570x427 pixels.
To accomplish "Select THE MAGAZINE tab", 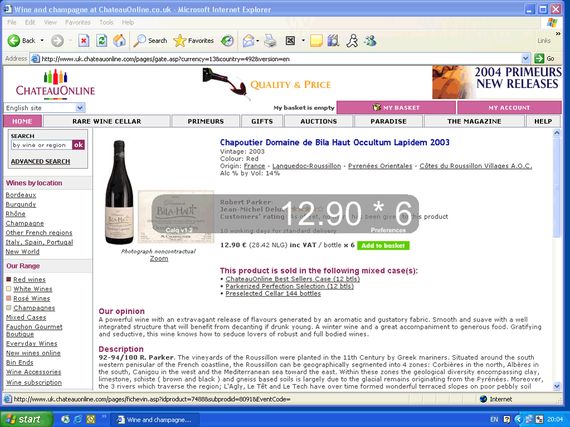I will (x=474, y=121).
